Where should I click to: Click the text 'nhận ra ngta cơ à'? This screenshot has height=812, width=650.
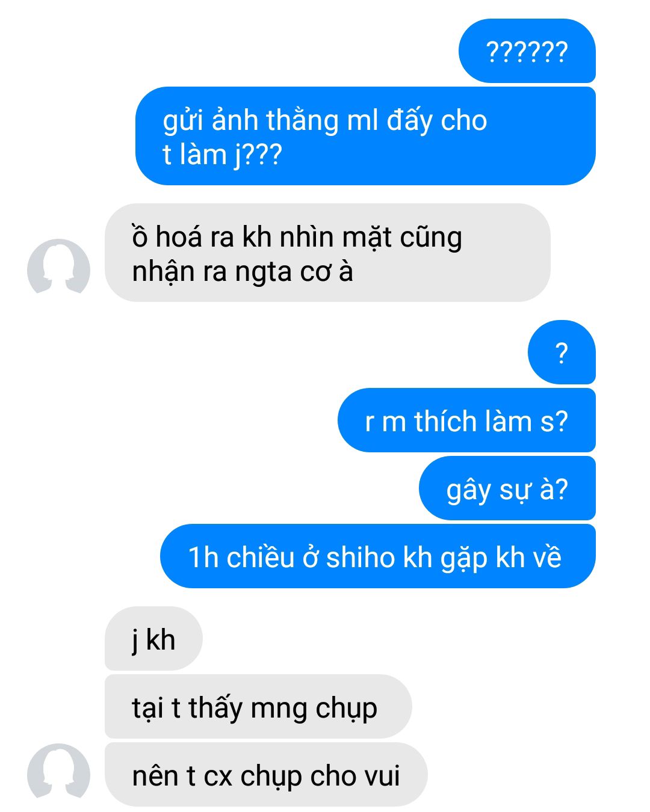tap(243, 272)
